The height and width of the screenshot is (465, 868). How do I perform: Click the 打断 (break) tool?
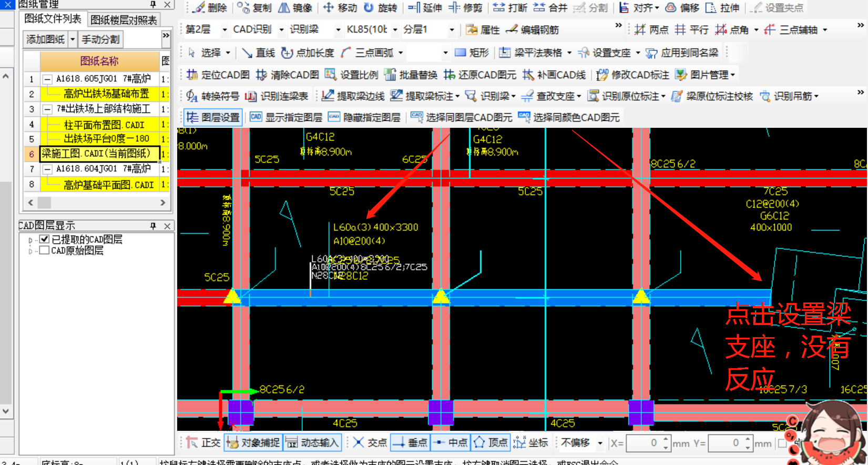510,8
